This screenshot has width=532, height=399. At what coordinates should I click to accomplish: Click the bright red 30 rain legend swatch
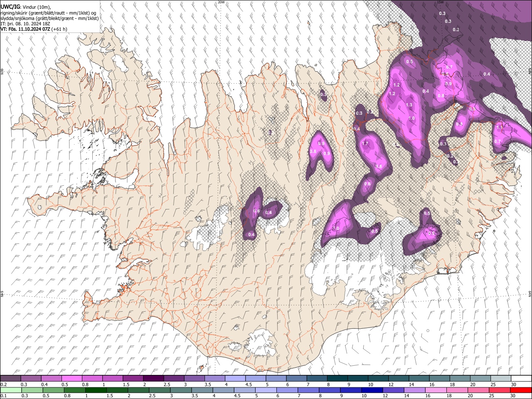click(520, 390)
